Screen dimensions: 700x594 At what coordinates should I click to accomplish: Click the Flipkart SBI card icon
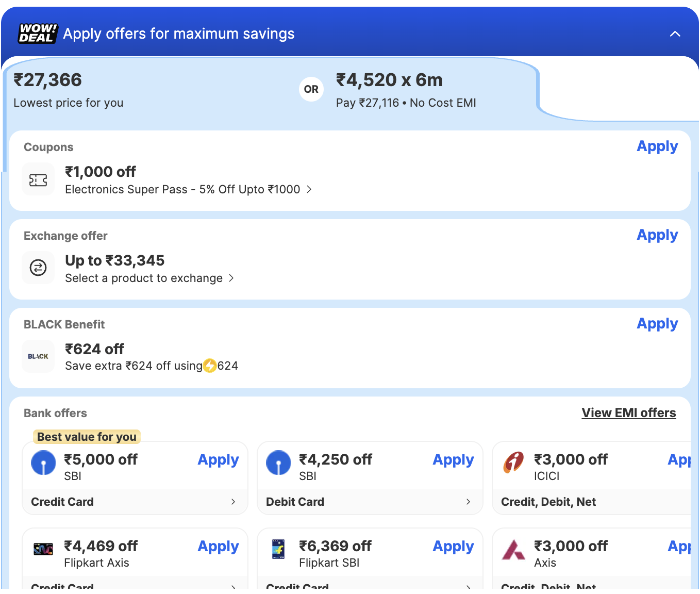pos(278,549)
